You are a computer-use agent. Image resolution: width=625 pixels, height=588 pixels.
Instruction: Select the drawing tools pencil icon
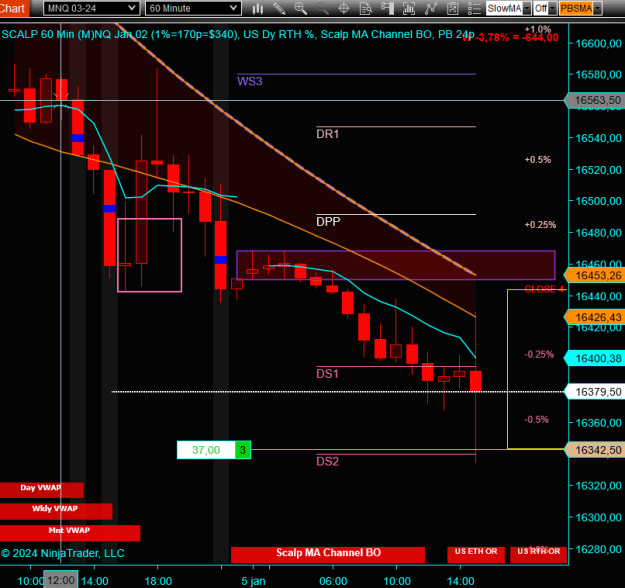[279, 8]
